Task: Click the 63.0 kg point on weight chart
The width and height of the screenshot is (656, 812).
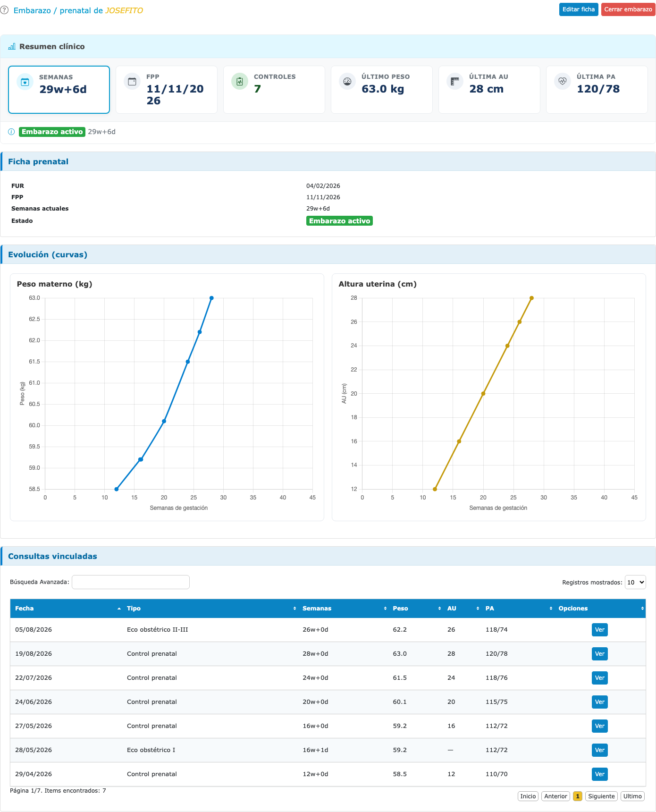Action: tap(211, 298)
